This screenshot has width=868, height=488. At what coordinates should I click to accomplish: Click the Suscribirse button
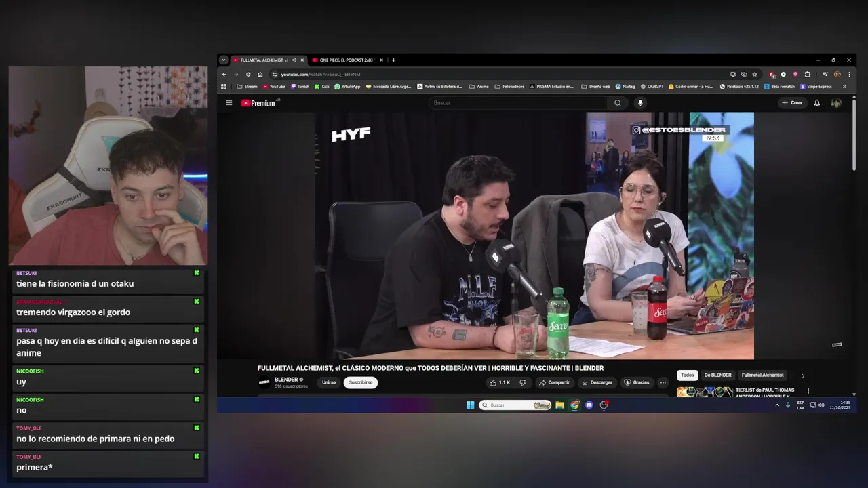click(x=361, y=382)
